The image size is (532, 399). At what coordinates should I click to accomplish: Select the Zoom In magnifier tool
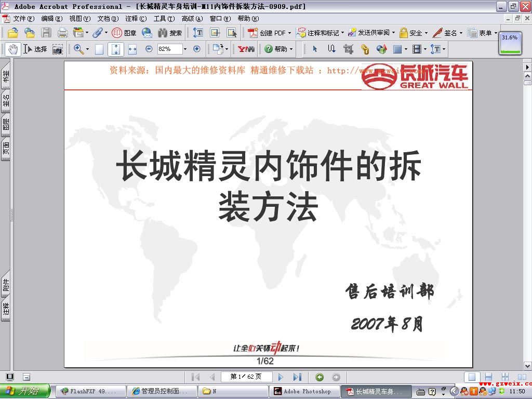click(79, 49)
